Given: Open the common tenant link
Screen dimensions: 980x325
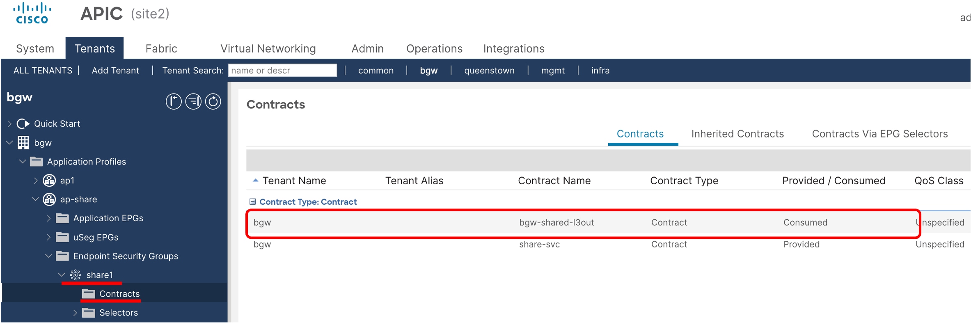Looking at the screenshot, I should tap(376, 70).
